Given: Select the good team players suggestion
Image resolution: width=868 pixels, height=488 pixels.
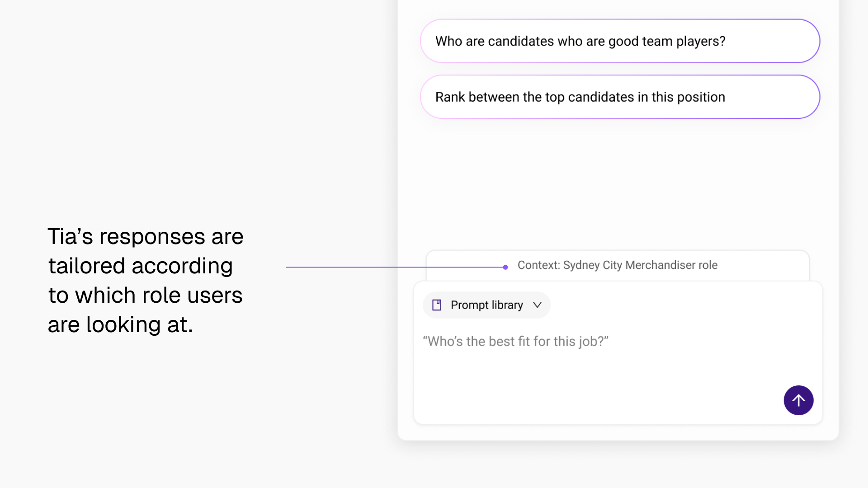Looking at the screenshot, I should tap(620, 41).
